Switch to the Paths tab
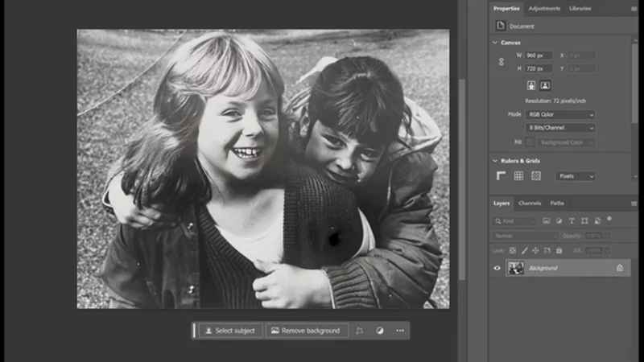Image resolution: width=644 pixels, height=362 pixels. click(557, 204)
